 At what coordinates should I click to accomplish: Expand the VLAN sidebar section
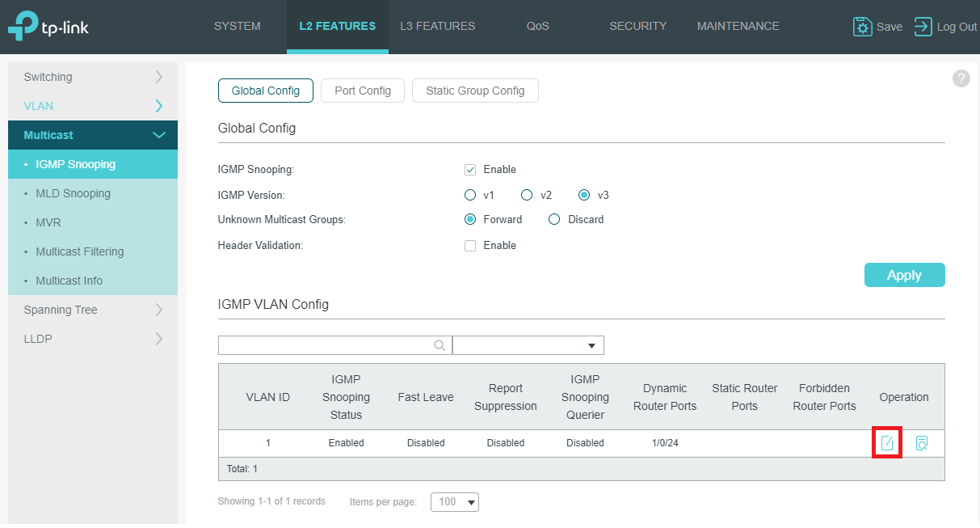click(93, 106)
